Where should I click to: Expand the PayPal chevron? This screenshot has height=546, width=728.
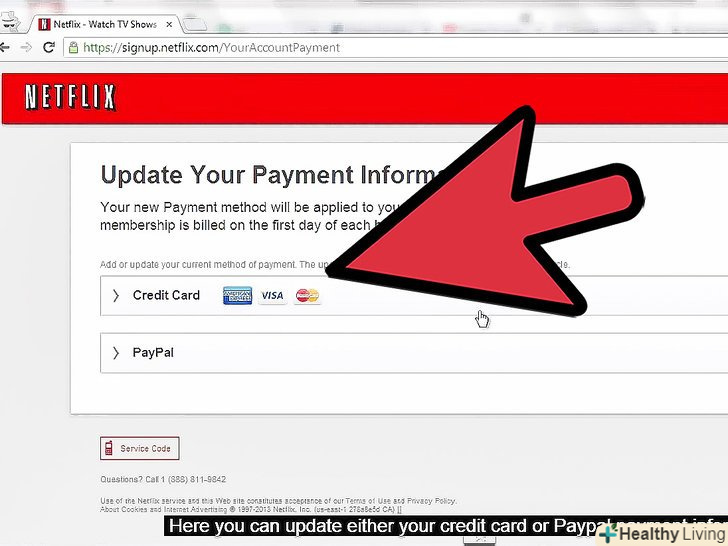tap(116, 353)
